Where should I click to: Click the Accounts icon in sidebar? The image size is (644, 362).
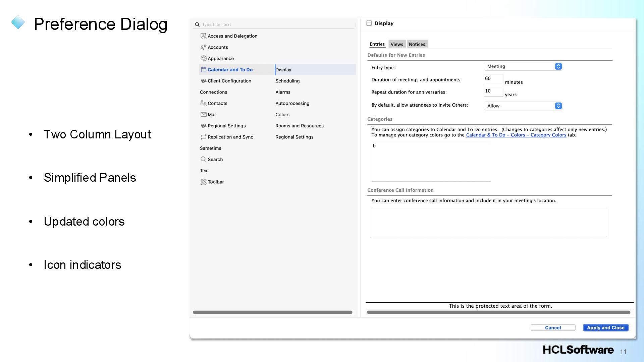pos(203,47)
